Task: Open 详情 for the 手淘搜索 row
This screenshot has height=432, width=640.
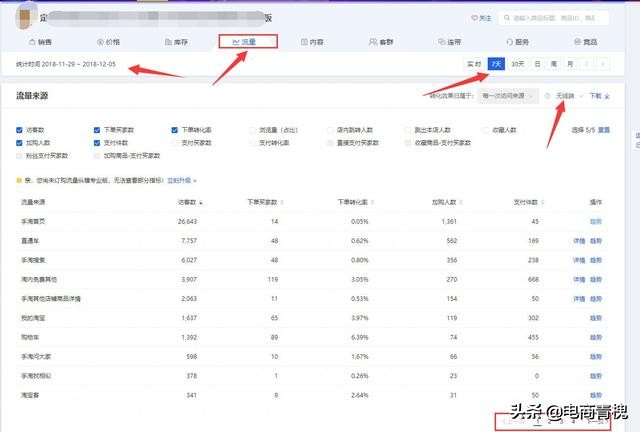Action: 579,260
